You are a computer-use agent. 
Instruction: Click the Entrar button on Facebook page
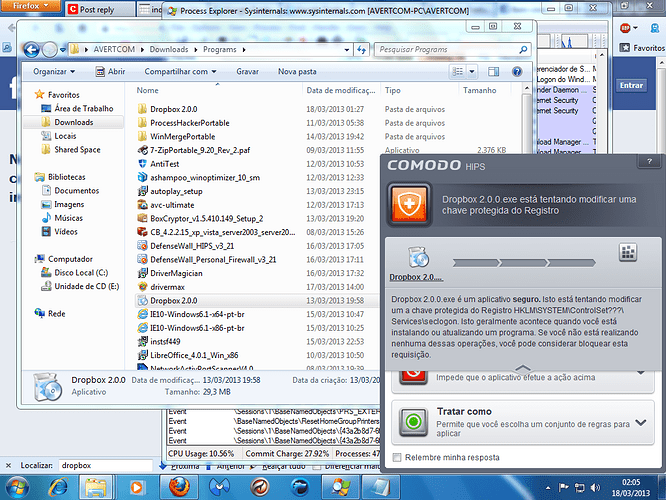click(x=631, y=85)
